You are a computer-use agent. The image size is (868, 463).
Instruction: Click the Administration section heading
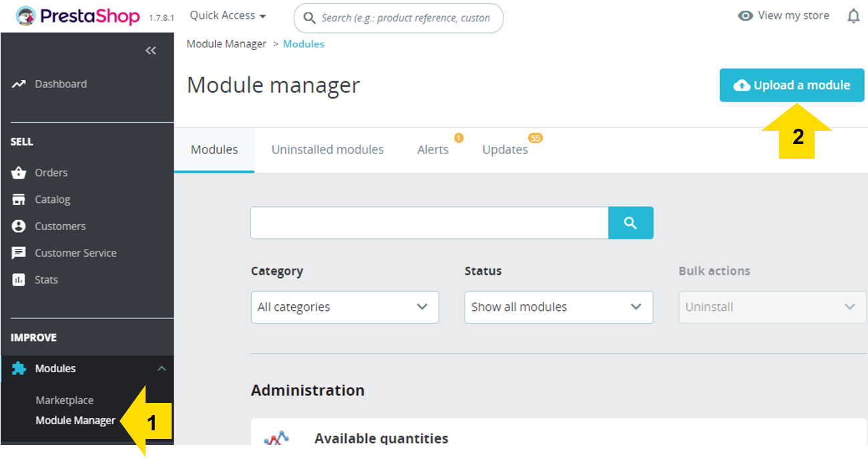308,390
